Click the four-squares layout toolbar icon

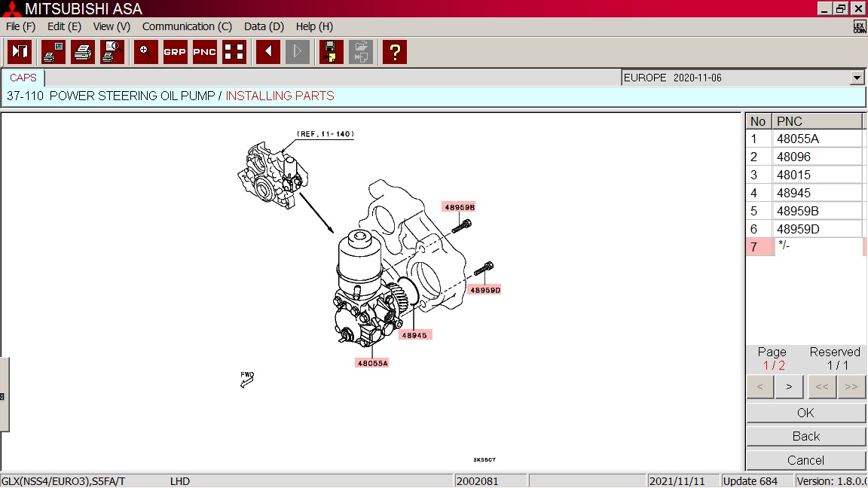234,52
